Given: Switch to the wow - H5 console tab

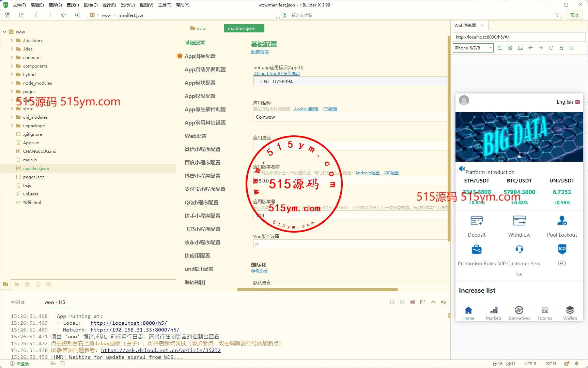Looking at the screenshot, I should click(x=55, y=302).
